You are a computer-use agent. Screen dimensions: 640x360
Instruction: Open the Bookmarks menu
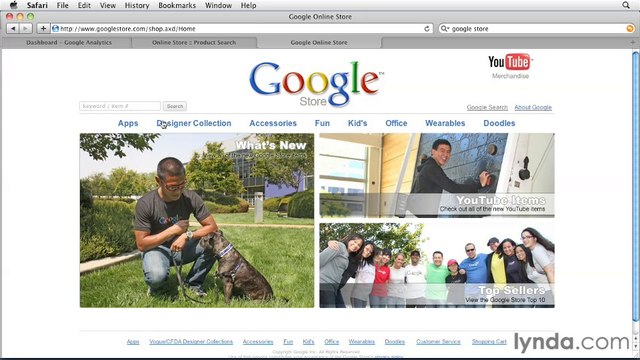[177, 5]
